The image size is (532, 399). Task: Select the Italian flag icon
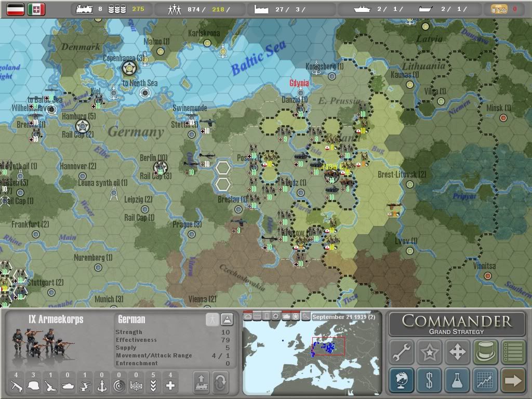36,9
